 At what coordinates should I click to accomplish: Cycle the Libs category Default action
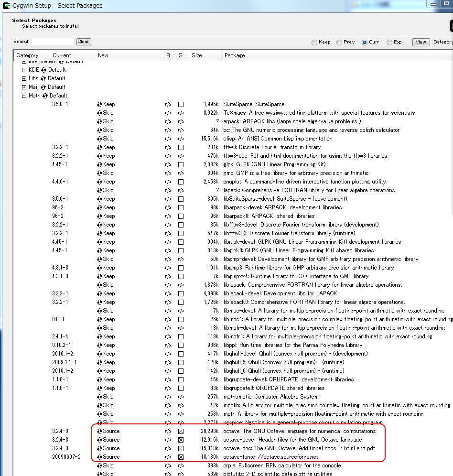pyautogui.click(x=43, y=79)
